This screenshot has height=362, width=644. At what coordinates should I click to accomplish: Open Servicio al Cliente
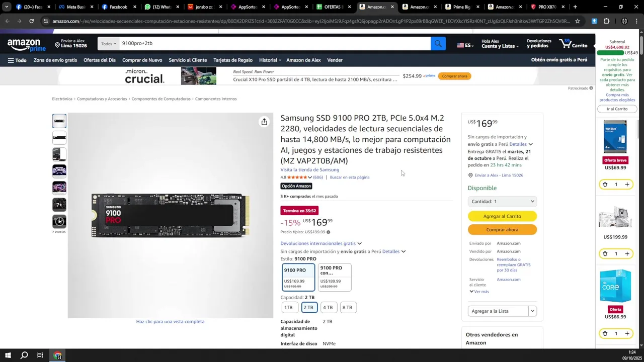coord(188,60)
